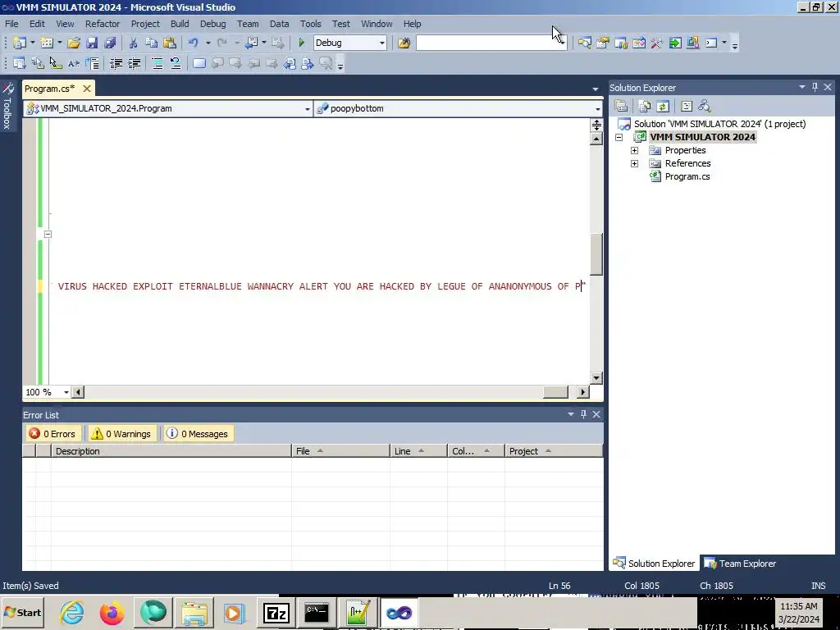Click the New Project toolbar icon
The width and height of the screenshot is (840, 630).
coord(20,43)
